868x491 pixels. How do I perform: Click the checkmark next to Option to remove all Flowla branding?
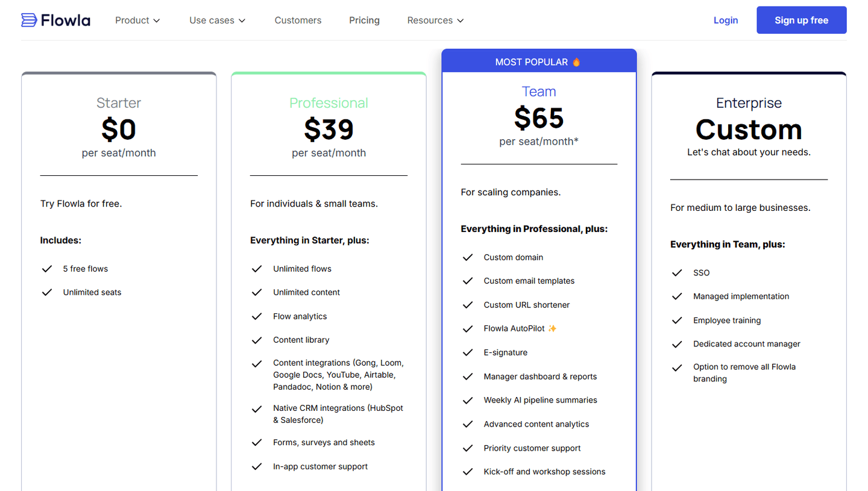(677, 367)
